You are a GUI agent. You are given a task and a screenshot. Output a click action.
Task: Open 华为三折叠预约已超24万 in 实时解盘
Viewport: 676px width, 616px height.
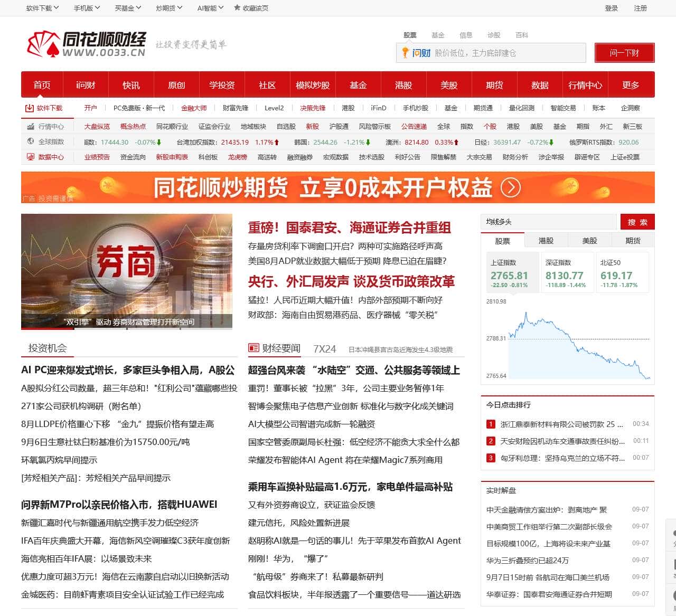(x=528, y=560)
